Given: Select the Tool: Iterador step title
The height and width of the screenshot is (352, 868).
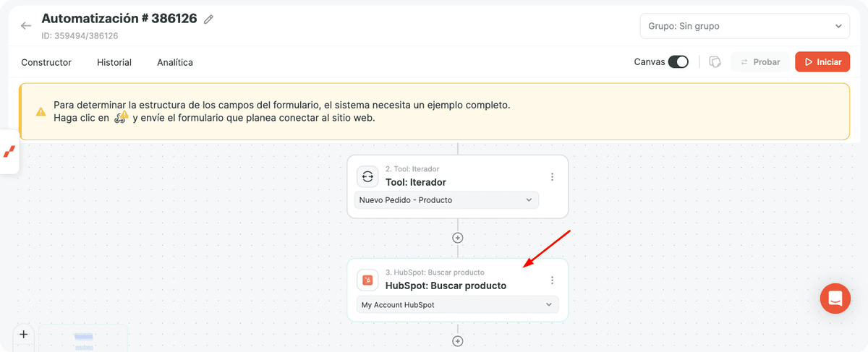Looking at the screenshot, I should [x=416, y=182].
